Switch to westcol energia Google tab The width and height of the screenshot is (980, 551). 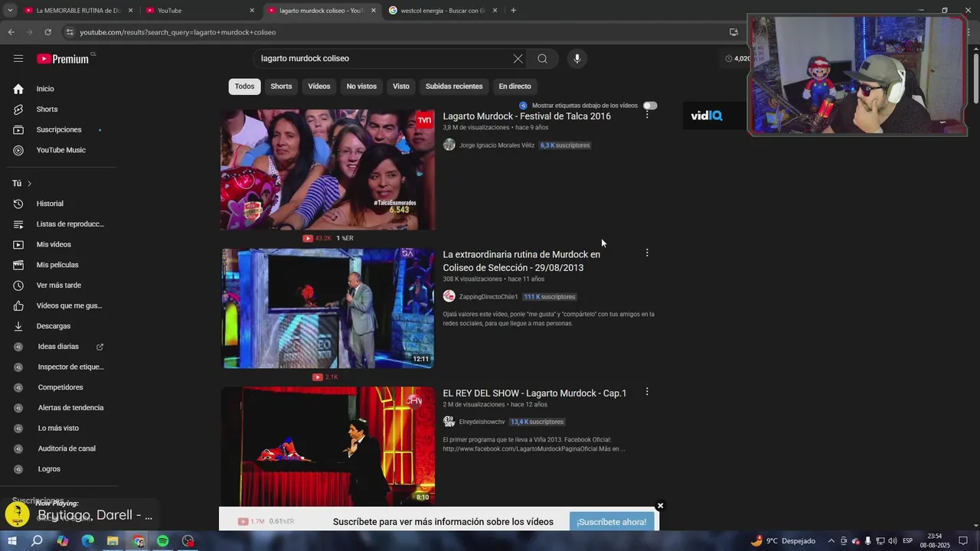[442, 11]
